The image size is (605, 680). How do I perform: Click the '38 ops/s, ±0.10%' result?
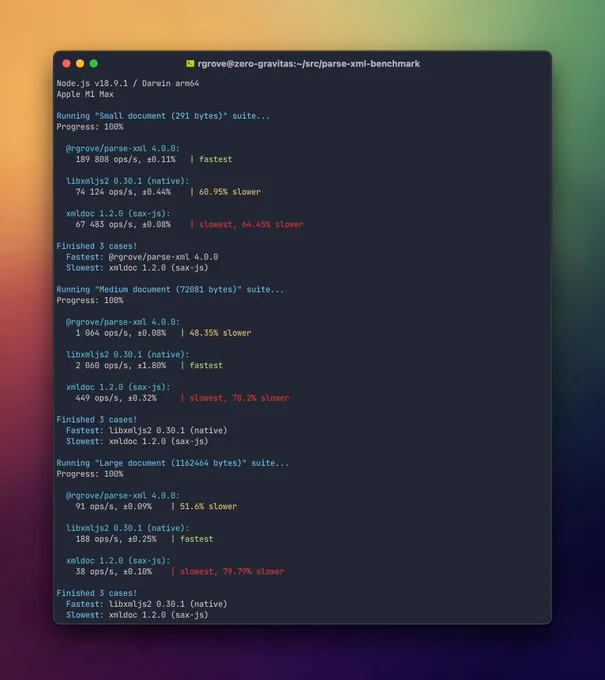114,571
